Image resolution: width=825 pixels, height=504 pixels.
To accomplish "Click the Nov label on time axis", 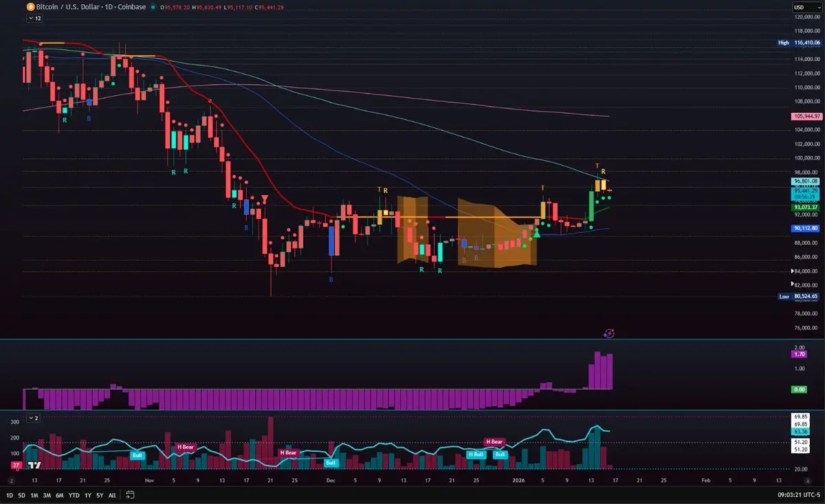I will (x=149, y=482).
